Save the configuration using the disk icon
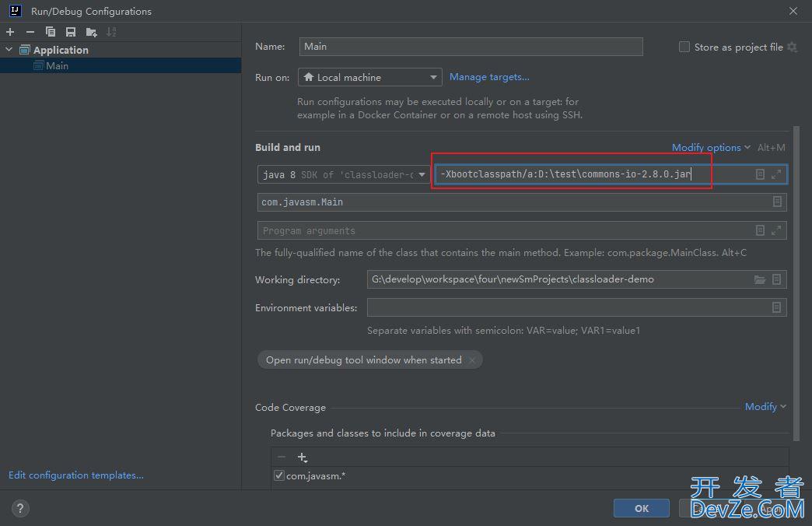This screenshot has width=812, height=526. pos(71,32)
